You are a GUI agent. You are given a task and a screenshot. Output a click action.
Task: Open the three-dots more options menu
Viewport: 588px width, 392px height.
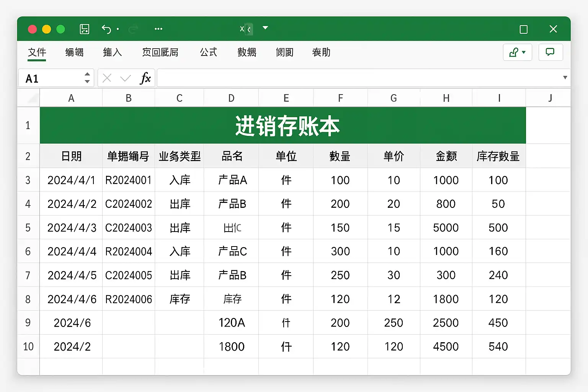click(158, 29)
